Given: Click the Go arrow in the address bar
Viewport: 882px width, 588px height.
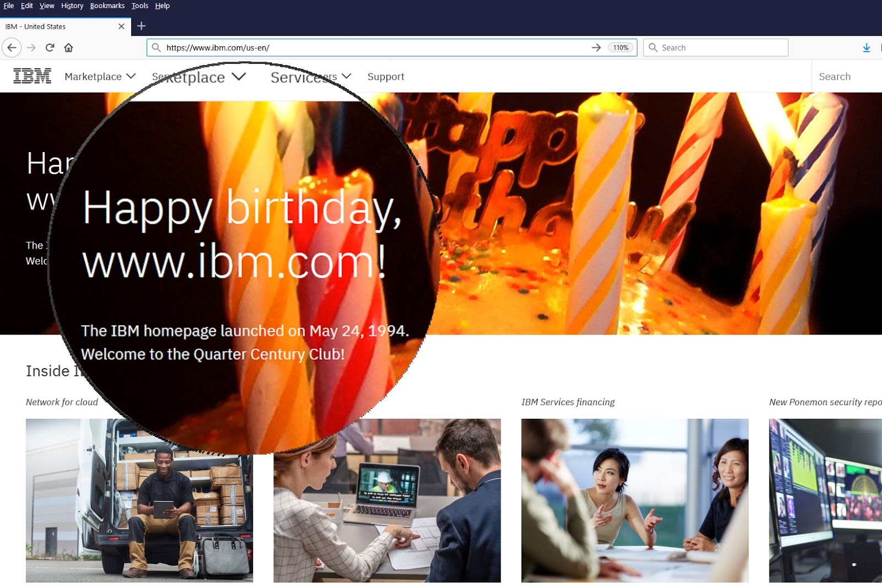Looking at the screenshot, I should pyautogui.click(x=596, y=47).
